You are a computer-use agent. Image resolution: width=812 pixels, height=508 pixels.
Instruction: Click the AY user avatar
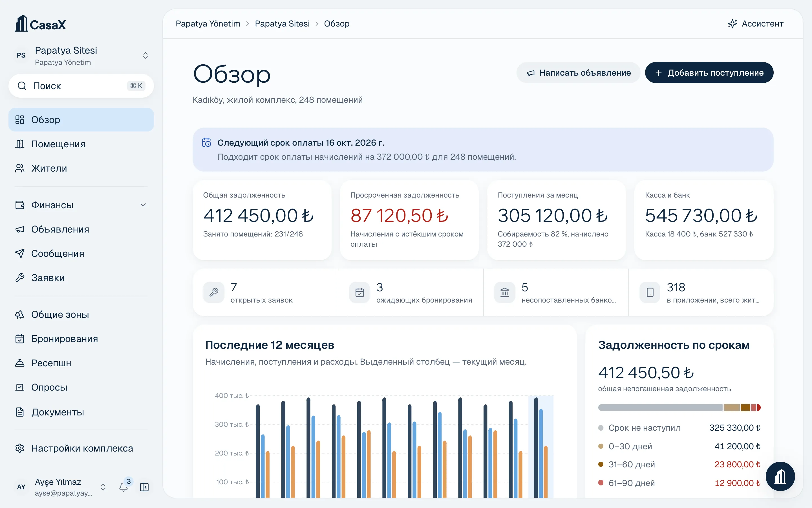(x=21, y=487)
